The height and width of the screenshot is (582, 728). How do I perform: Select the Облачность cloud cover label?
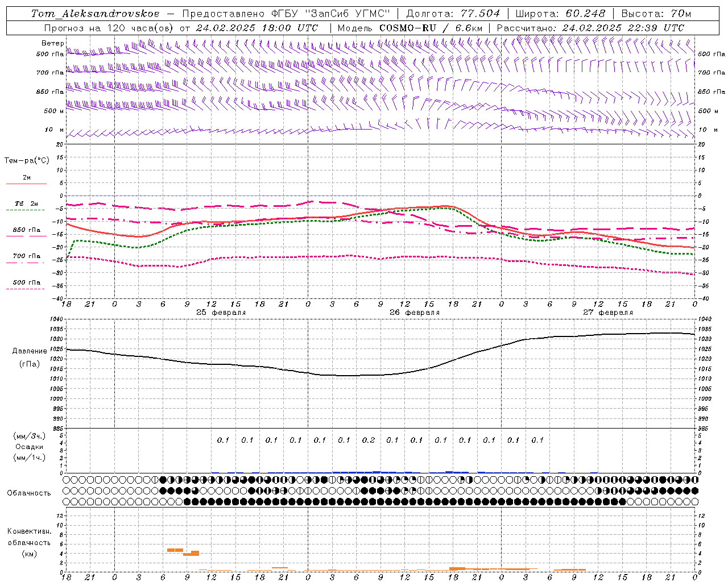point(29,493)
